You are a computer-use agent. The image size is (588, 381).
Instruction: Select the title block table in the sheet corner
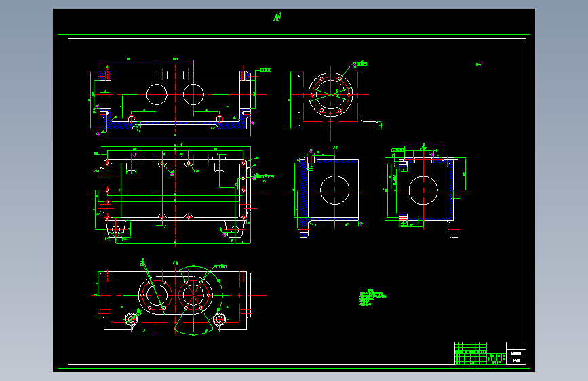(x=490, y=353)
